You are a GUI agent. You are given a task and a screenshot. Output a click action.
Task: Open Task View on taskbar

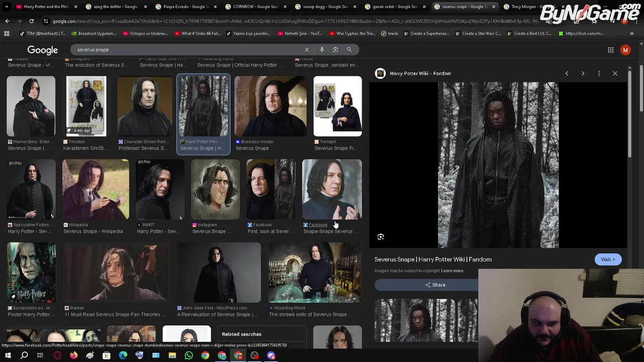[x=40, y=355]
